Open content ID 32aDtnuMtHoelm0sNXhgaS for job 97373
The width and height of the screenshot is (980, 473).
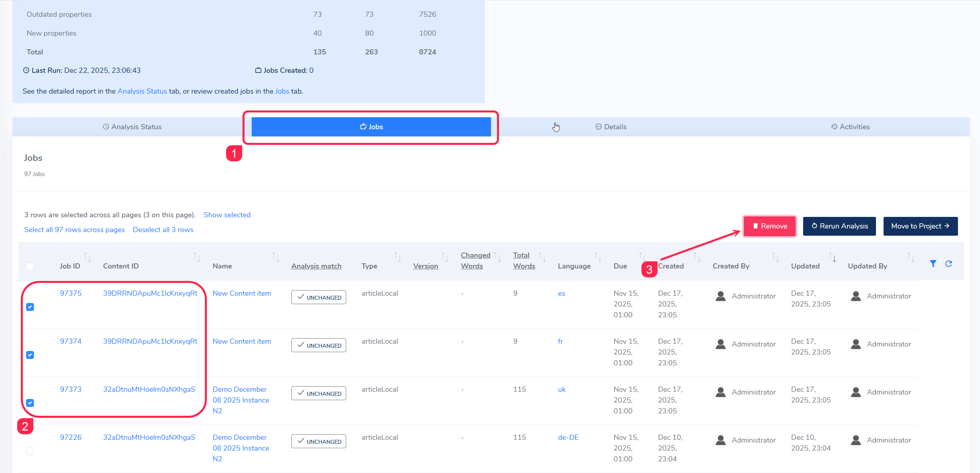click(x=149, y=389)
